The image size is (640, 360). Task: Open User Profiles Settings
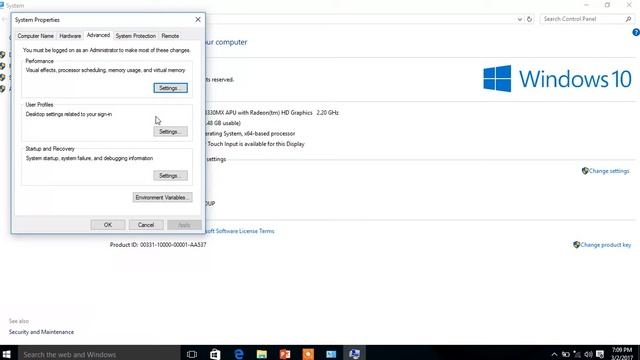pyautogui.click(x=171, y=132)
